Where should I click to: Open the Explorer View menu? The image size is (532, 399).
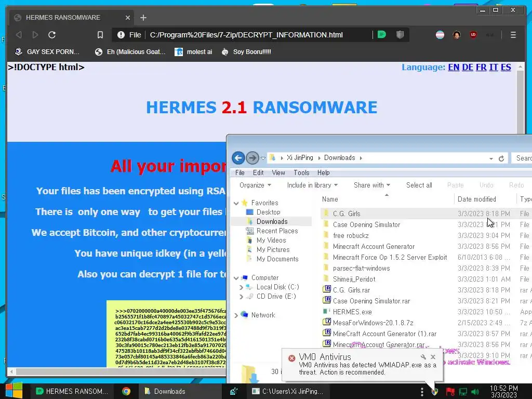(278, 172)
